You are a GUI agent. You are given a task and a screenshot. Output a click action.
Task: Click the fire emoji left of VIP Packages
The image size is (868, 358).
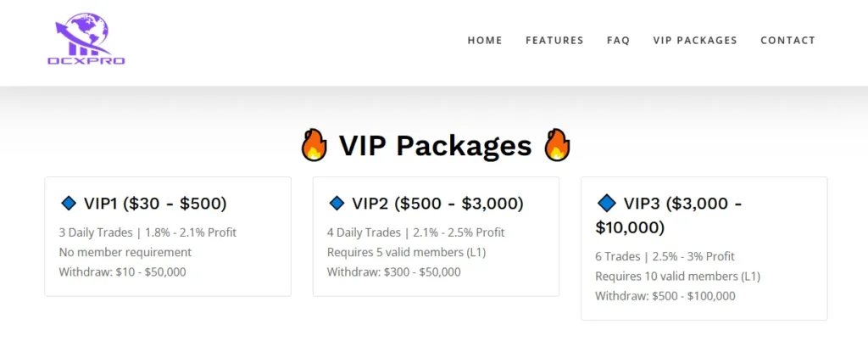tap(314, 145)
